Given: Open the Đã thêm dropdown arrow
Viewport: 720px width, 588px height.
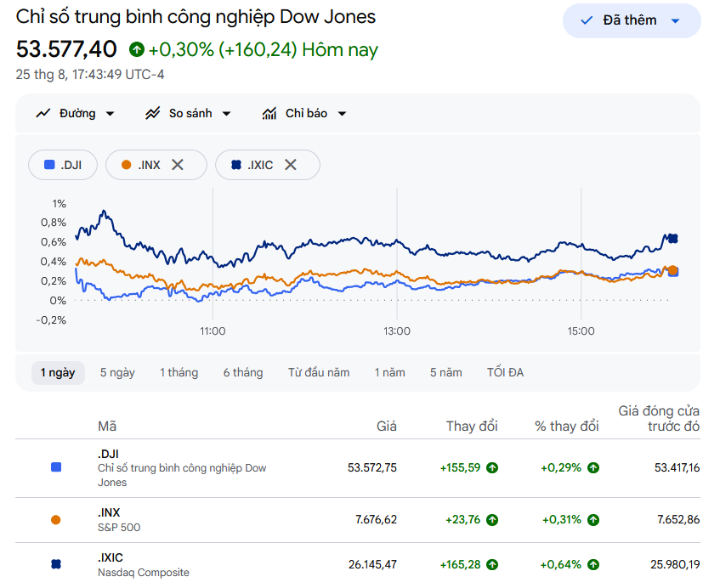Looking at the screenshot, I should coord(675,20).
